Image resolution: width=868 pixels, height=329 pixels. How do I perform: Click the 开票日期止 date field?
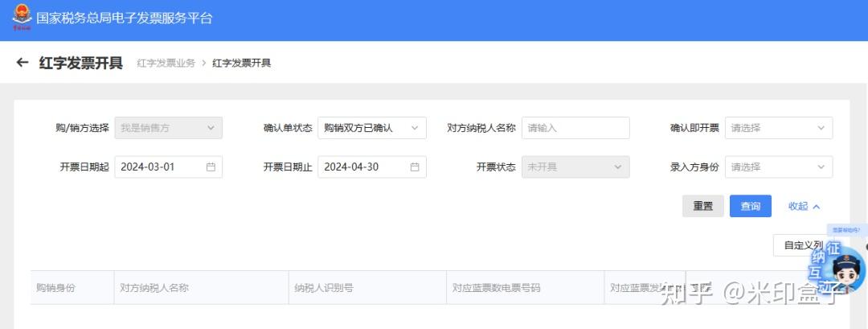coord(372,167)
